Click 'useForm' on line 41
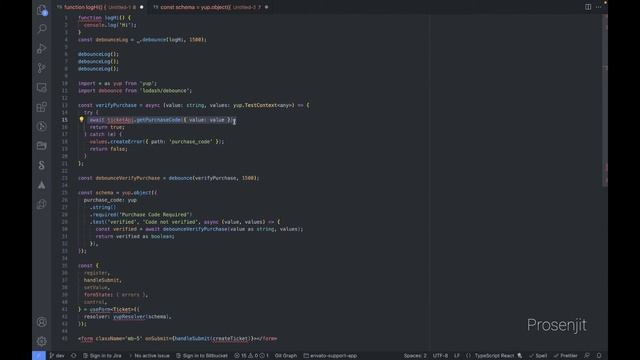 100,309
